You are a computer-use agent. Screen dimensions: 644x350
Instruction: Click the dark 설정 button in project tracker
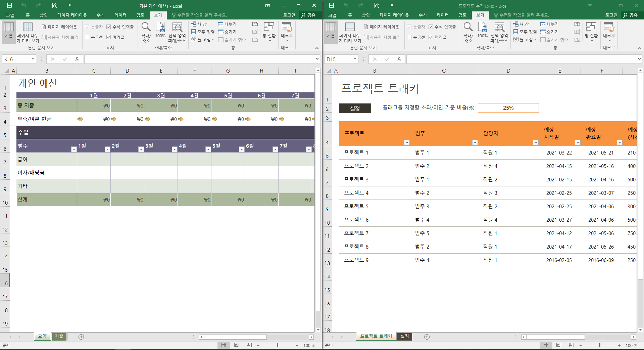click(x=355, y=108)
